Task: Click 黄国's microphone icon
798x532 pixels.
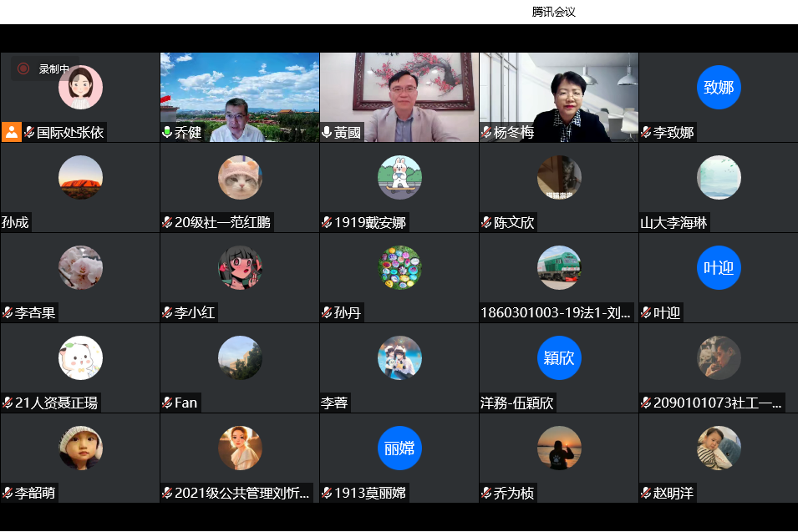Action: pyautogui.click(x=327, y=133)
